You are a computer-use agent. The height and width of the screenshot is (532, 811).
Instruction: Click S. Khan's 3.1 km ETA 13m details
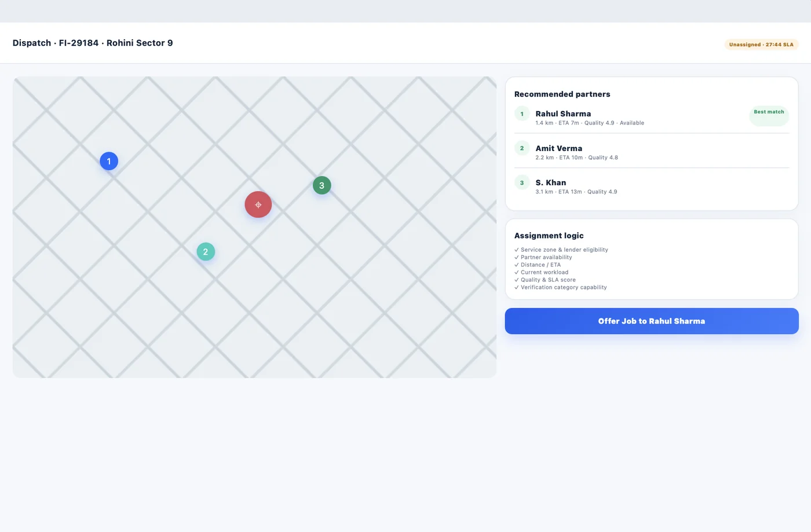[576, 192]
